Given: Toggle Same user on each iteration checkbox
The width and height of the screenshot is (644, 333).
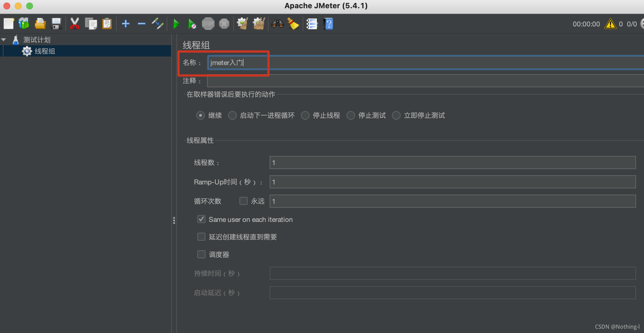Looking at the screenshot, I should [201, 219].
